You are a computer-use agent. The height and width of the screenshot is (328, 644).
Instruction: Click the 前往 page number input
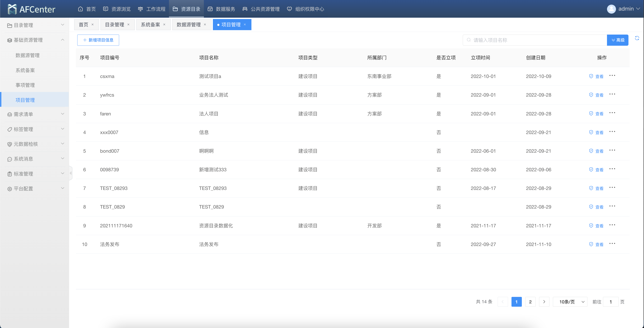[611, 302]
